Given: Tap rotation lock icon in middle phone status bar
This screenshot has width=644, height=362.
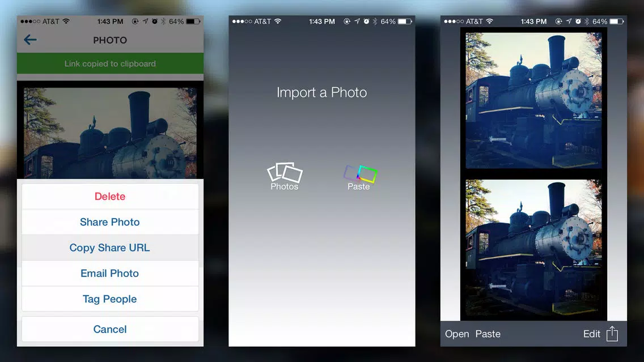Looking at the screenshot, I should click(347, 22).
